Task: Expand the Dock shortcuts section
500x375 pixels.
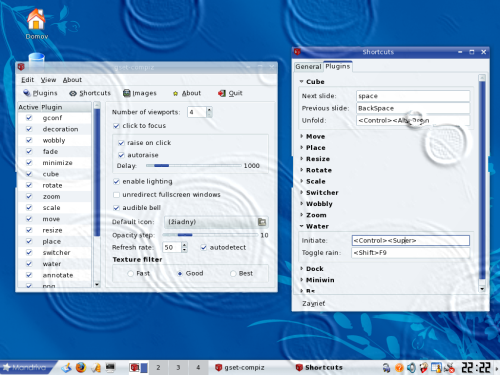Action: (301, 268)
